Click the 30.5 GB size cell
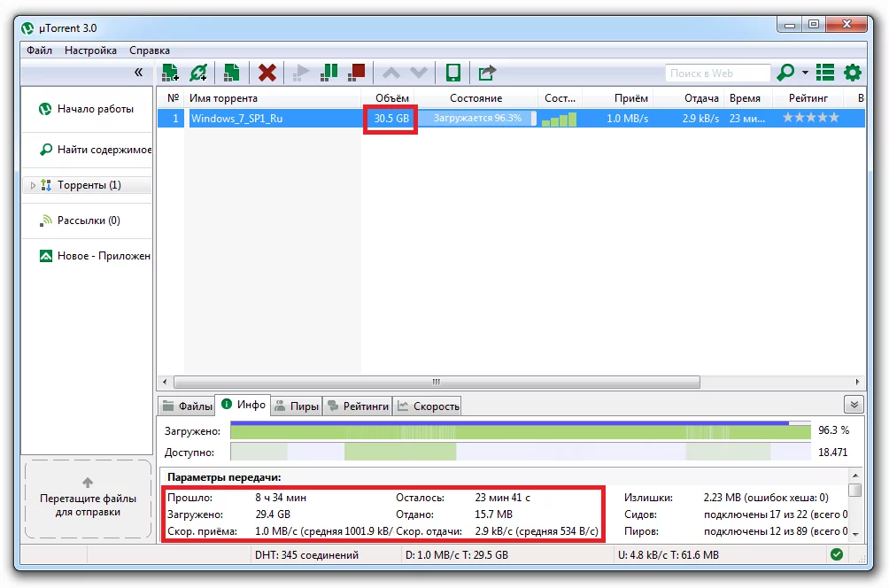 [x=390, y=119]
